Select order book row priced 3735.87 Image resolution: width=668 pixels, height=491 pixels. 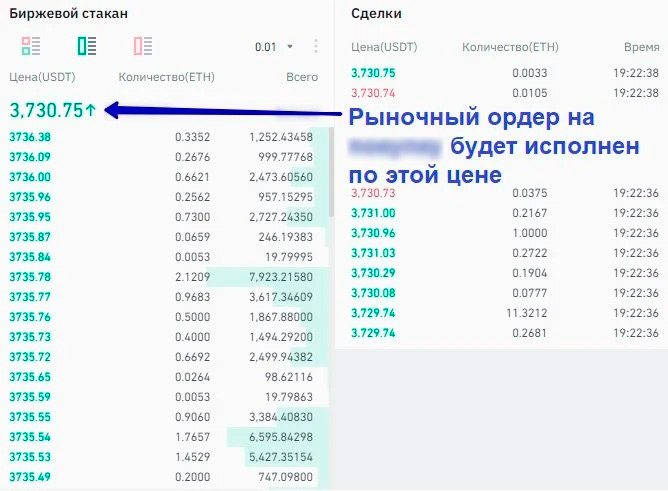coord(164,237)
